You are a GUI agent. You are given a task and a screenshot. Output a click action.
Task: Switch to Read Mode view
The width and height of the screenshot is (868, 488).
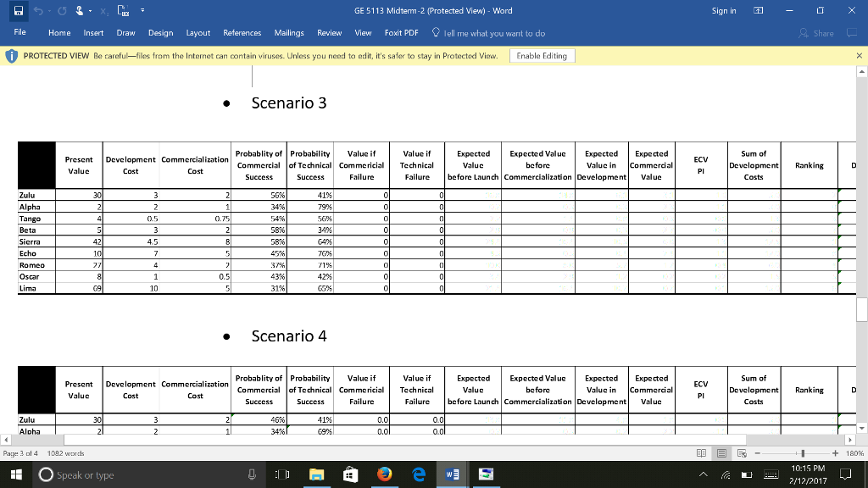tap(701, 453)
